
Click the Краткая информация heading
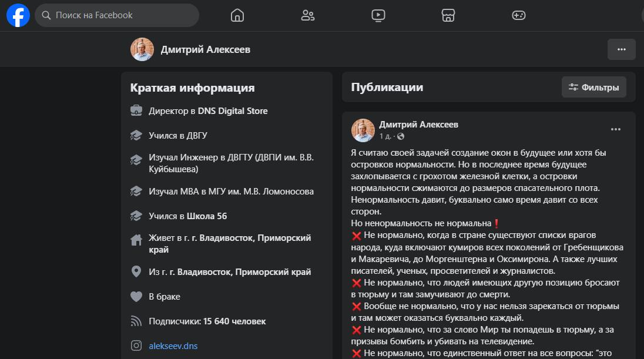tap(192, 88)
